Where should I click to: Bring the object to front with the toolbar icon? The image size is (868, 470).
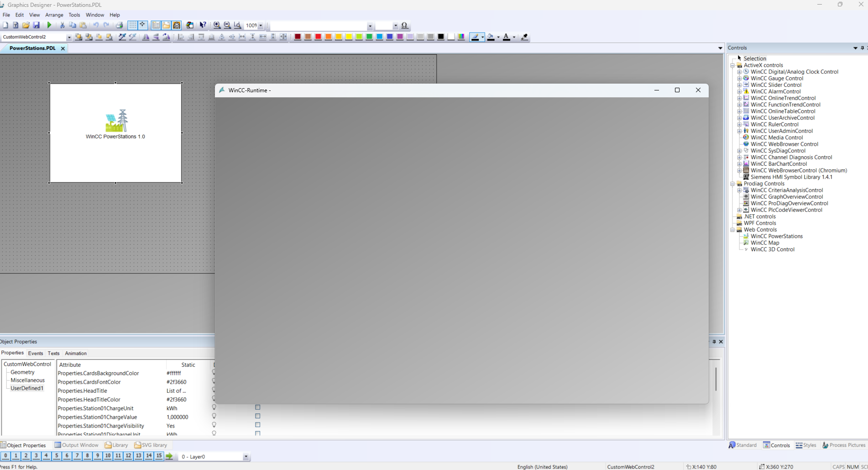tap(78, 37)
